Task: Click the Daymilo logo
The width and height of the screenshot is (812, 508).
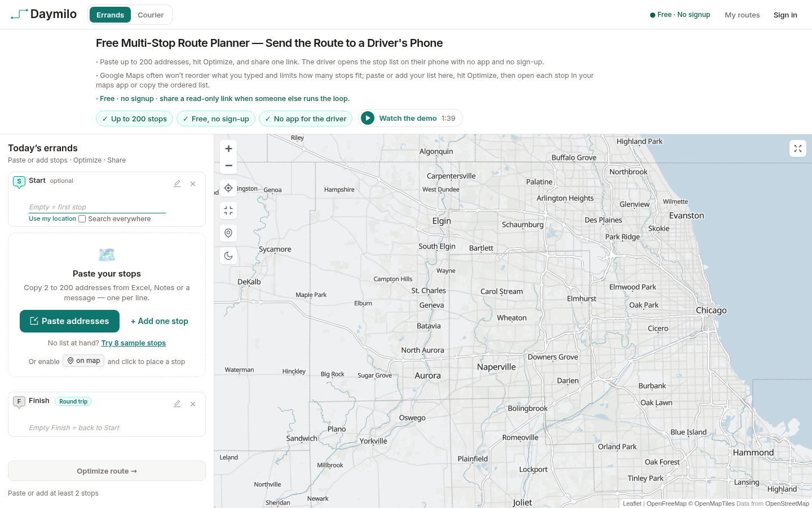Action: [x=44, y=14]
